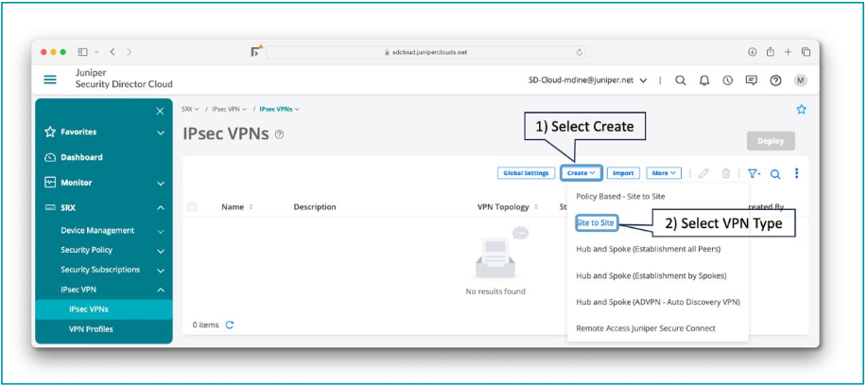This screenshot has width=868, height=388.
Task: Open the feedback chat icon in header
Action: pyautogui.click(x=752, y=80)
